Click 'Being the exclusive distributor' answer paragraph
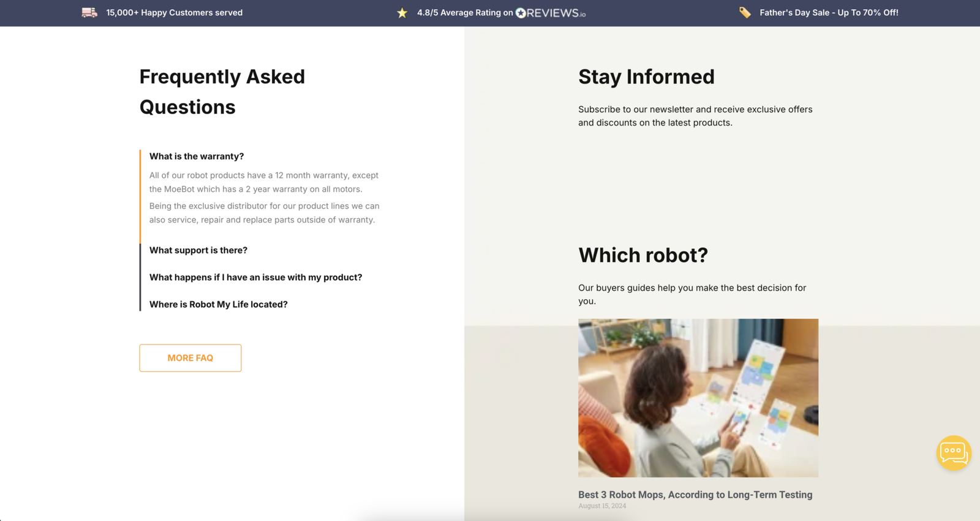Image resolution: width=980 pixels, height=521 pixels. coord(265,213)
